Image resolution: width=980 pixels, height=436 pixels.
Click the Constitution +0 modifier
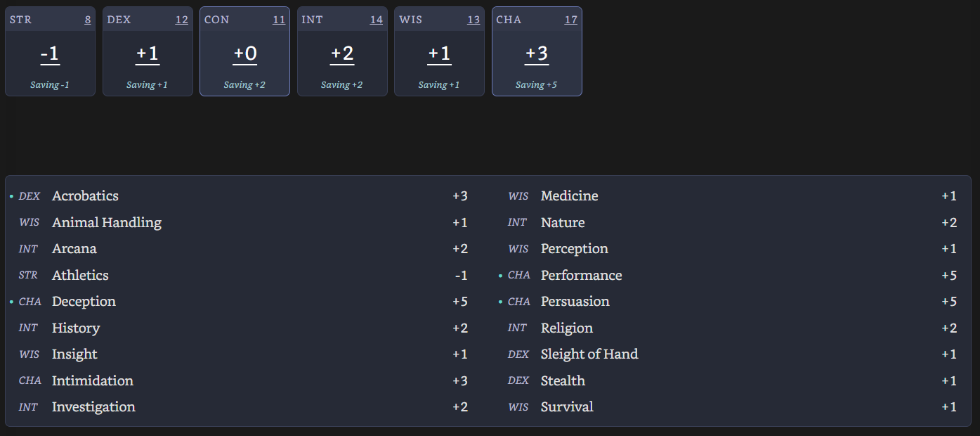244,54
